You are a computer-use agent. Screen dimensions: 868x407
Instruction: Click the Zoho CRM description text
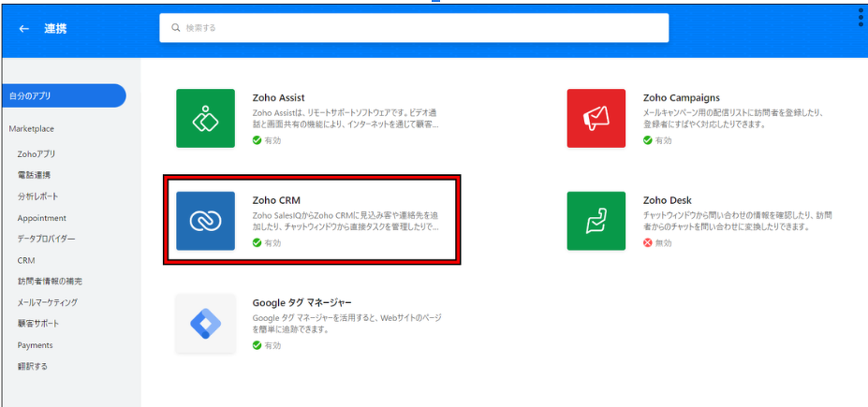[346, 221]
